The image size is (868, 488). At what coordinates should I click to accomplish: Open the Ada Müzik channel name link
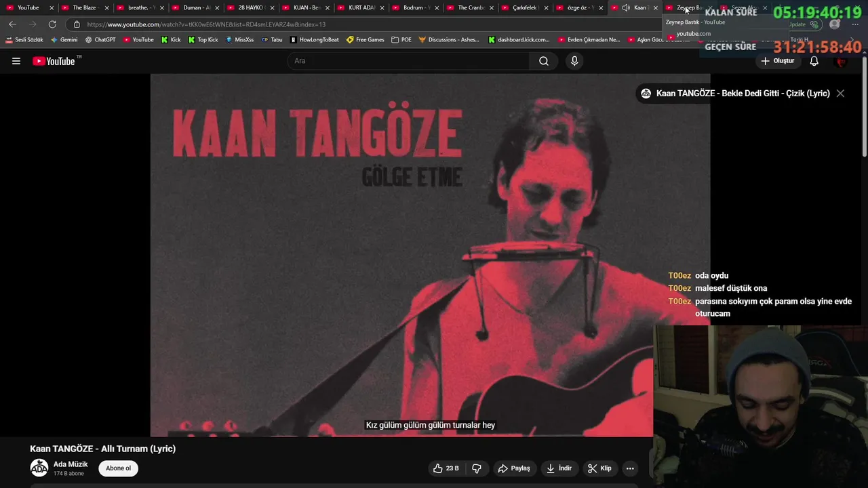click(71, 464)
